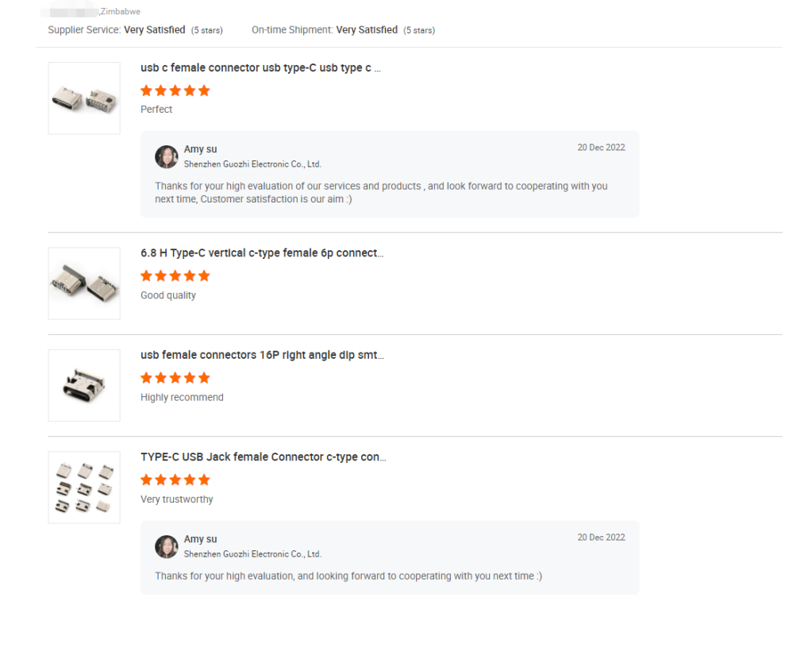
Task: Click the 6.8 H Type-C vertical connector thumbnail
Action: [x=84, y=283]
